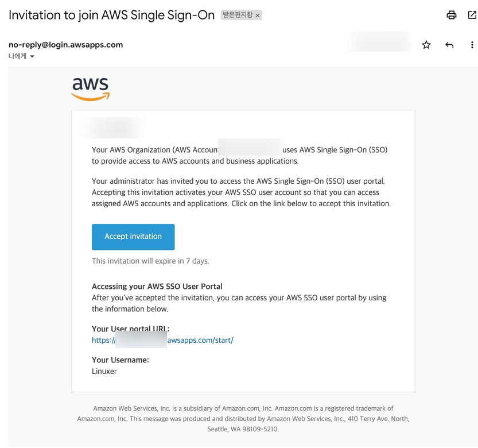Click the email subject 'Invitation to join AWS Single Sign-On'
The image size is (478, 448).
point(111,15)
